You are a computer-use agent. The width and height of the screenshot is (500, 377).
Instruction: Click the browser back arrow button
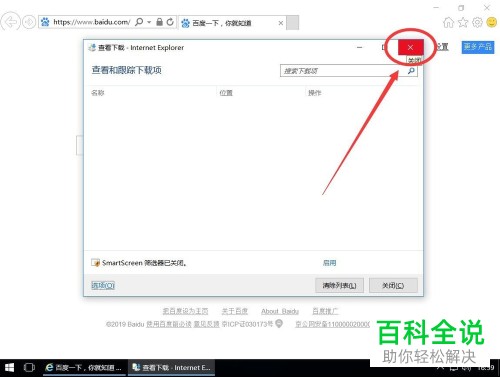click(10, 22)
